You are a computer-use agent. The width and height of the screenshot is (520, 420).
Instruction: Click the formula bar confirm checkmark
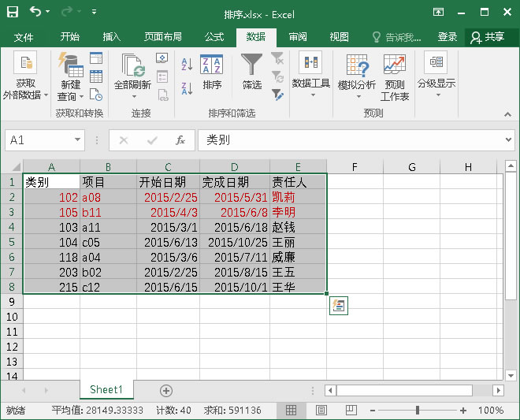[x=152, y=140]
